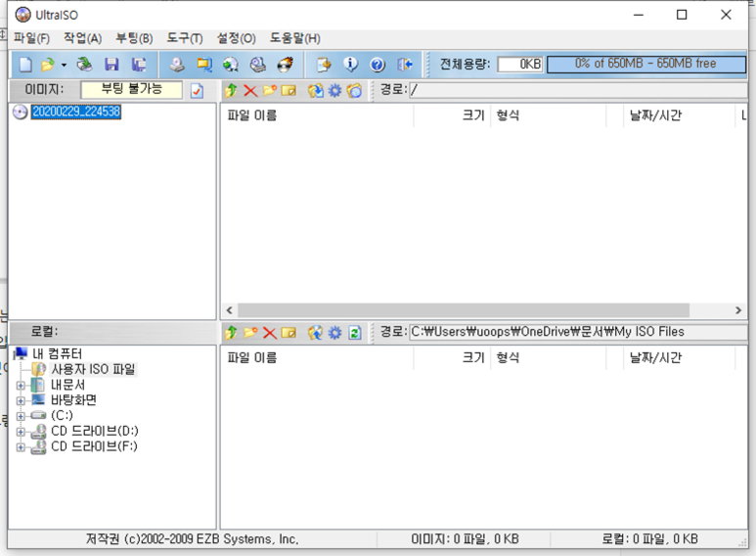Select CD 드라이브(F:) item
This screenshot has height=556, width=756.
[x=94, y=446]
